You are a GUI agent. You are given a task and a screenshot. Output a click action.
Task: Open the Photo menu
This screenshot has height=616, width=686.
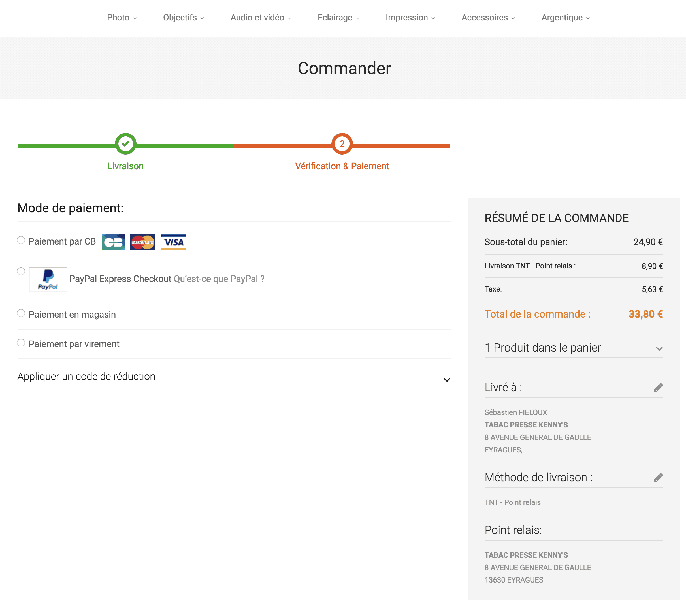coord(122,18)
